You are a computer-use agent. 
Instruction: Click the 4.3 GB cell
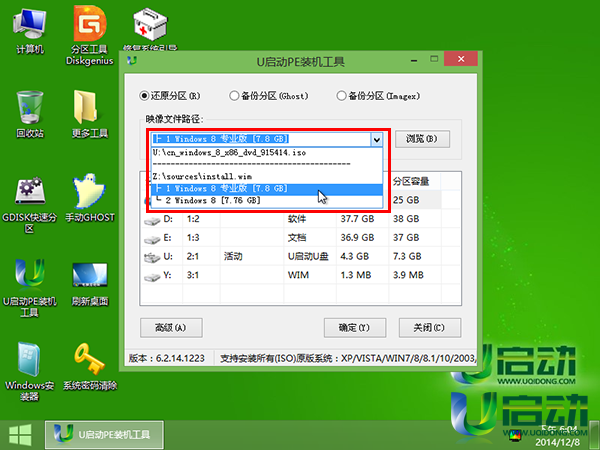point(362,256)
